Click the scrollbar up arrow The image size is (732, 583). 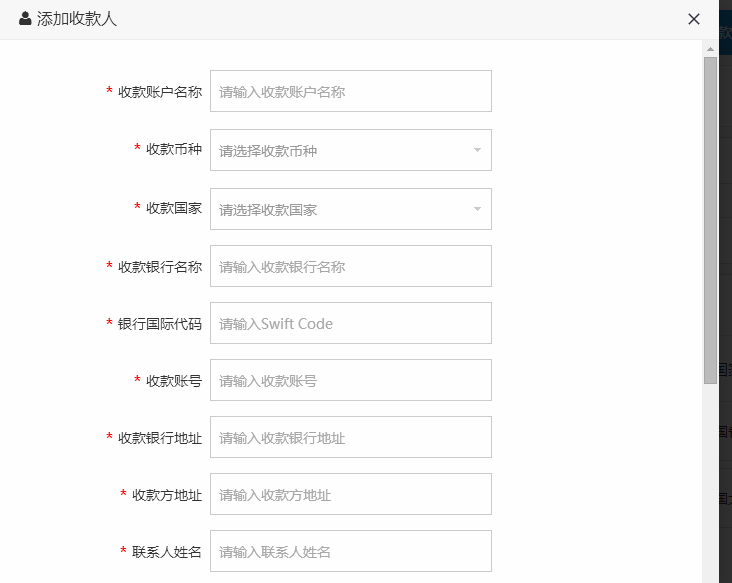point(710,48)
